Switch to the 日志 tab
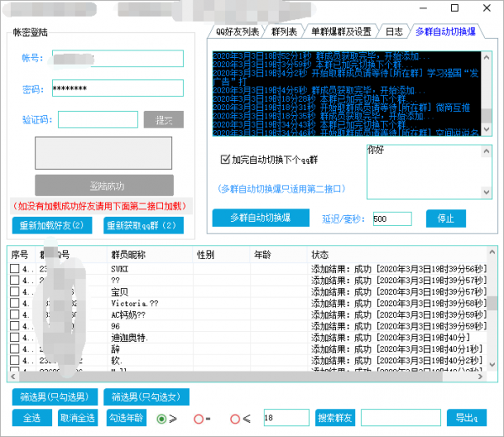The image size is (504, 437). point(394,31)
